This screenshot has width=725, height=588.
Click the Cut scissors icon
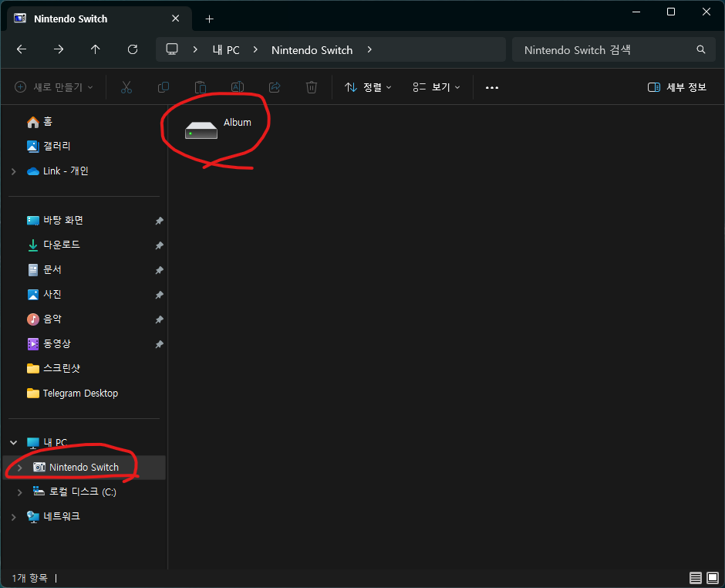[126, 87]
